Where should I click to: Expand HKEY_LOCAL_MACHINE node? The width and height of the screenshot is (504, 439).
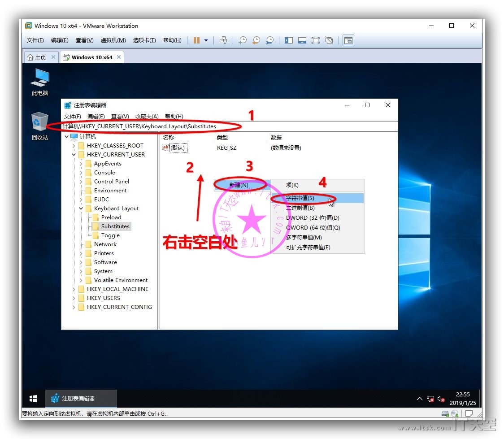coord(74,289)
